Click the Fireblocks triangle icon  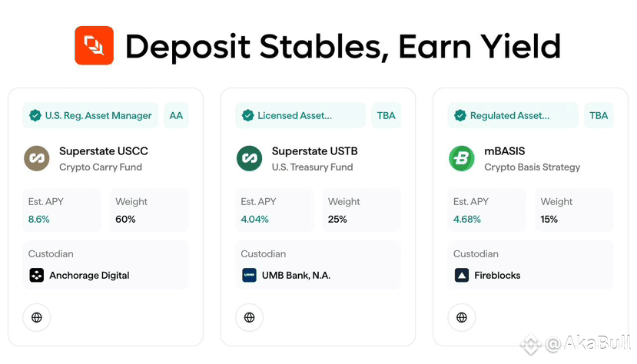(x=462, y=275)
